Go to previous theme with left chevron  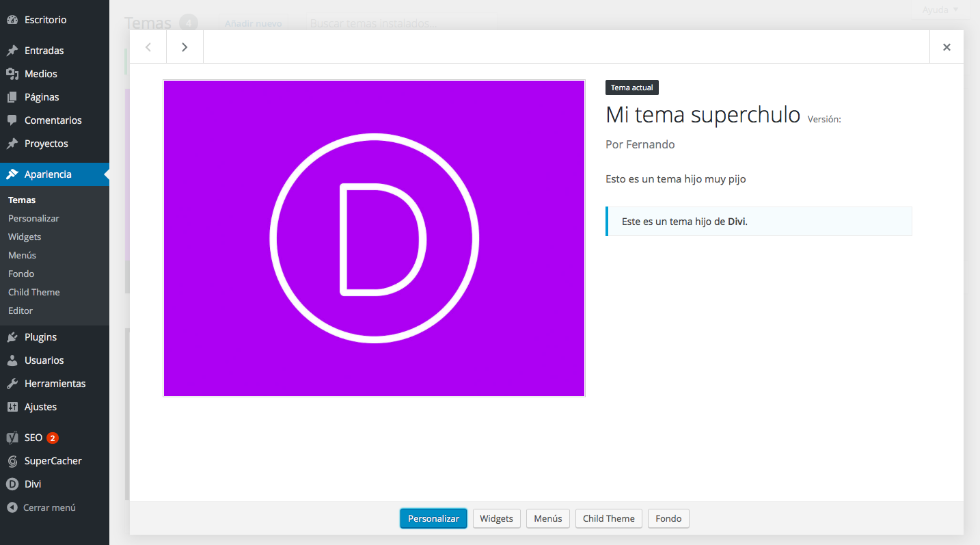click(148, 47)
